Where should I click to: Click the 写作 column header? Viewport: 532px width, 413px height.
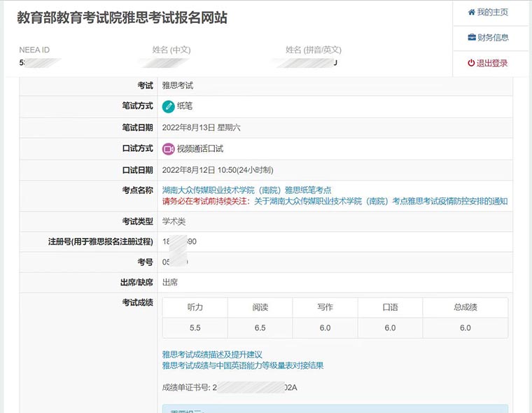pos(325,307)
